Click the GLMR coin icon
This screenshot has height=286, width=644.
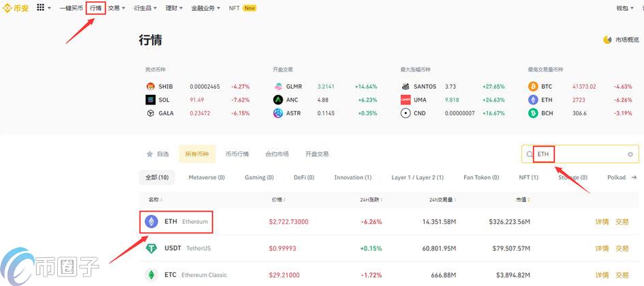point(278,87)
